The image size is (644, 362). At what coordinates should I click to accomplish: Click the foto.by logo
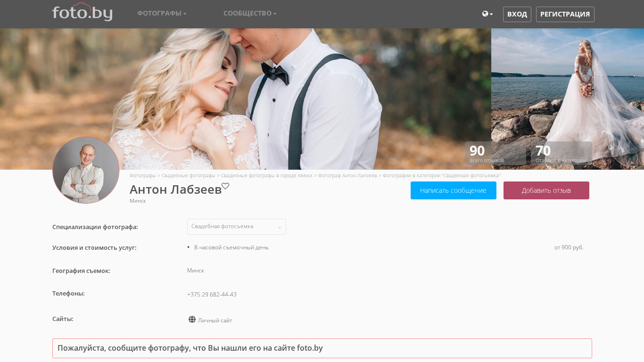click(82, 12)
